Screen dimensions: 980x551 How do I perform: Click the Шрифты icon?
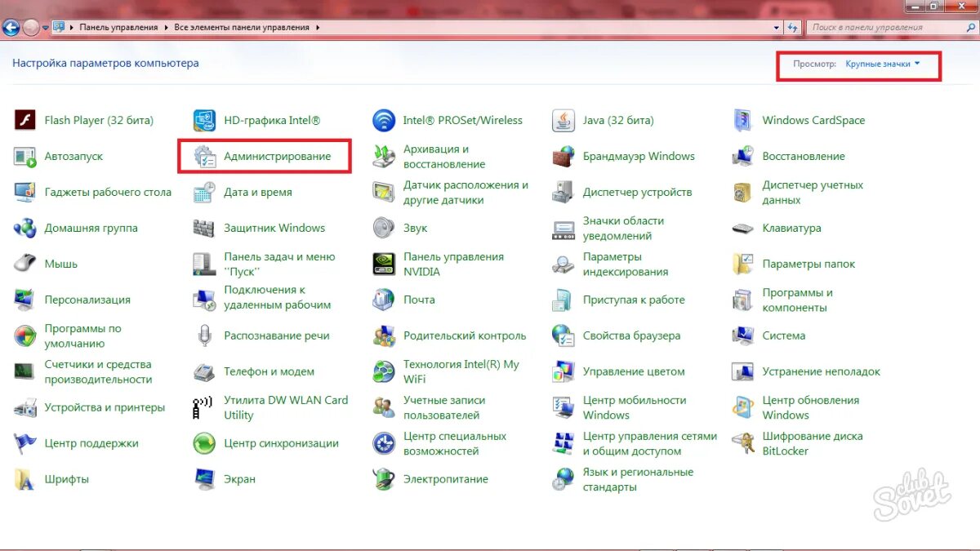(x=25, y=479)
